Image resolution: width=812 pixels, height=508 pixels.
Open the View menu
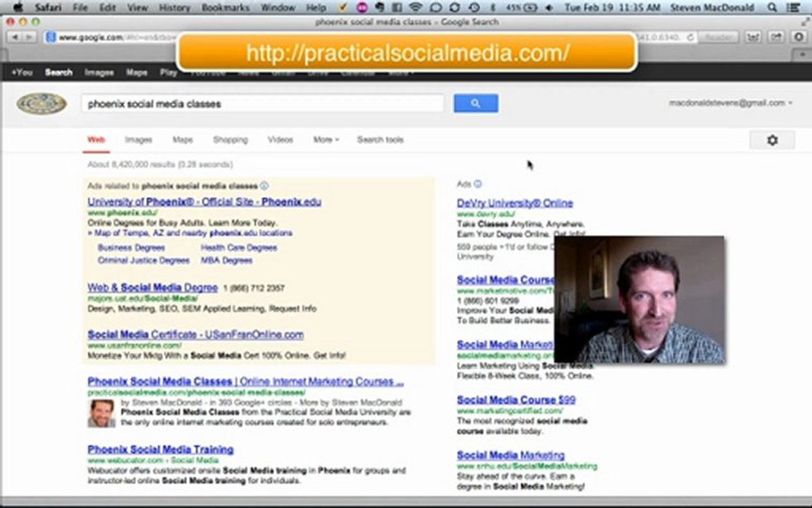pyautogui.click(x=137, y=7)
